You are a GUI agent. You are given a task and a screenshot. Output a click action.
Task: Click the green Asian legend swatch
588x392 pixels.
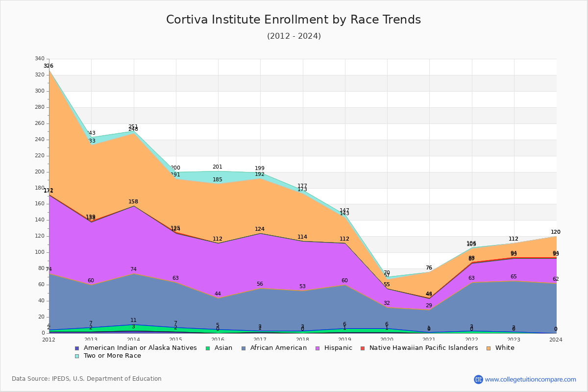pos(208,348)
